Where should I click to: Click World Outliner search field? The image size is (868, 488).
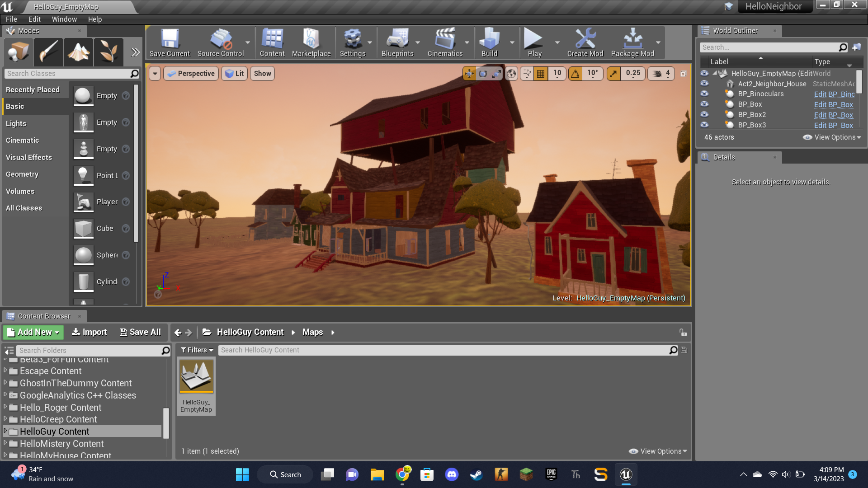click(773, 47)
